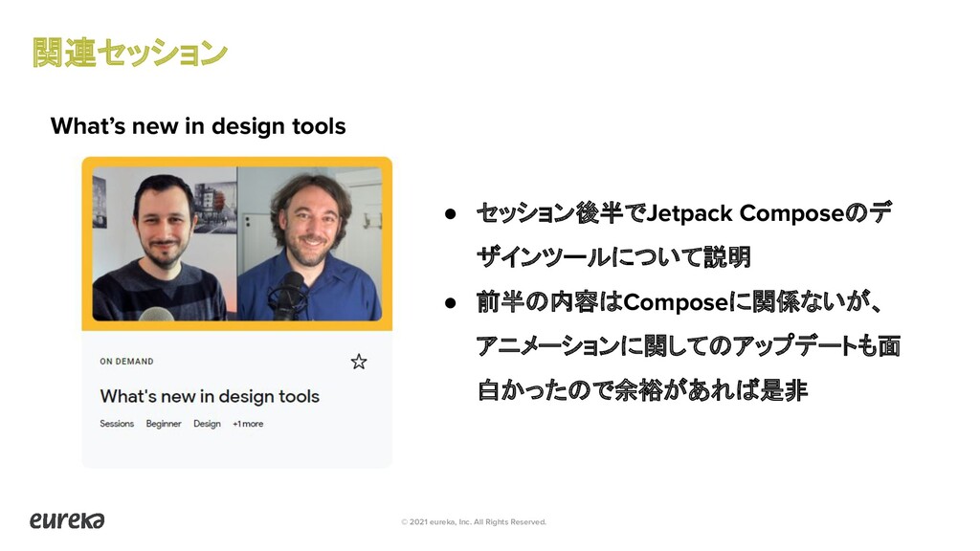Click bullet line "セッション後半でJetpack Composeのデ"
Image resolution: width=980 pixels, height=551 pixels.
tap(684, 213)
